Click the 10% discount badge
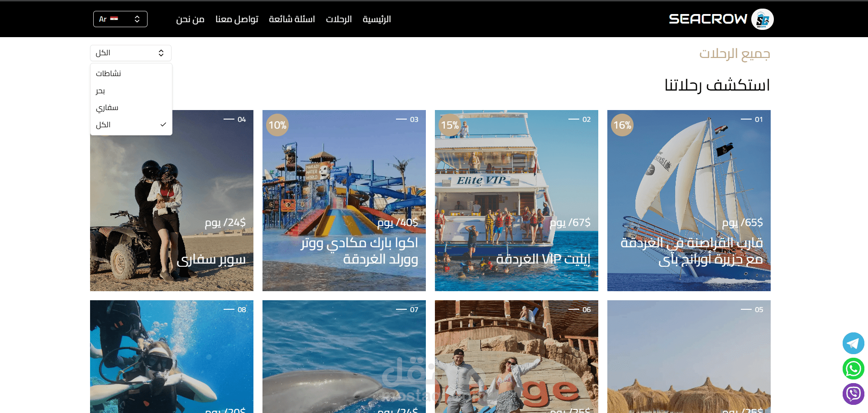The width and height of the screenshot is (868, 413). (277, 125)
